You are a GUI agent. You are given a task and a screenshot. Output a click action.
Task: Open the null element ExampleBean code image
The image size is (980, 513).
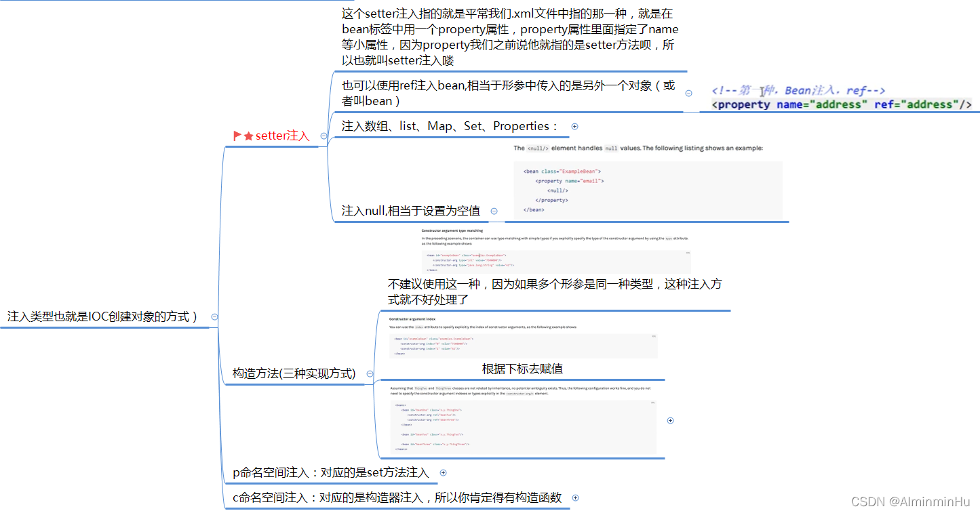(x=648, y=180)
